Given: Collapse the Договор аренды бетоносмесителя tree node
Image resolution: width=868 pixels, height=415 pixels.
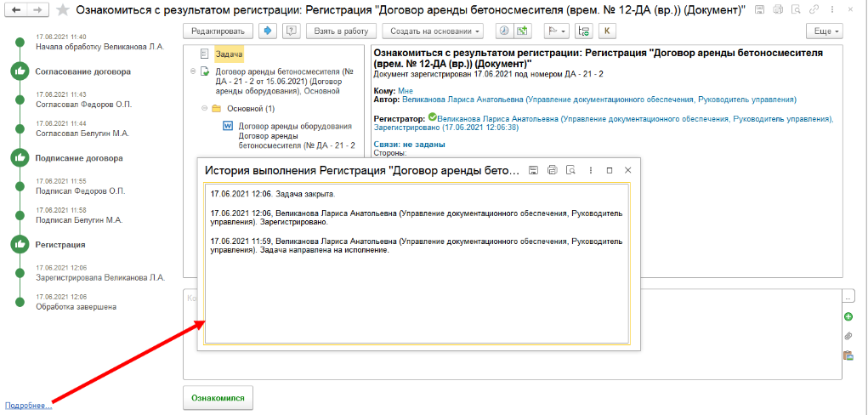Looking at the screenshot, I should pos(192,71).
